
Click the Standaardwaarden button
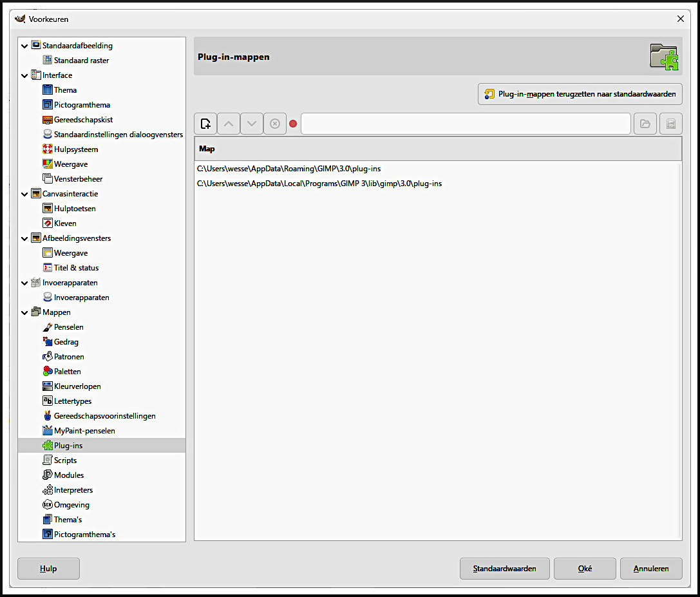(504, 569)
